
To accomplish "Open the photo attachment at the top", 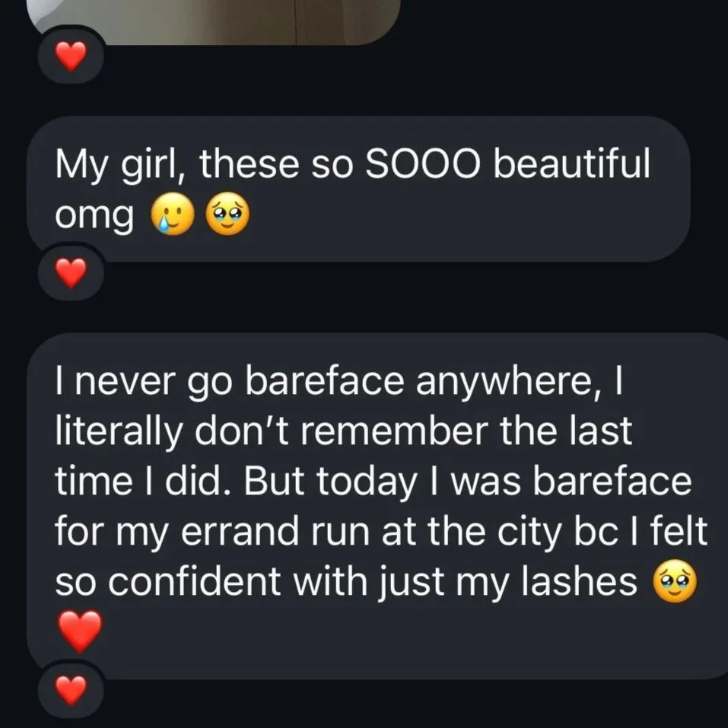I will [214, 22].
